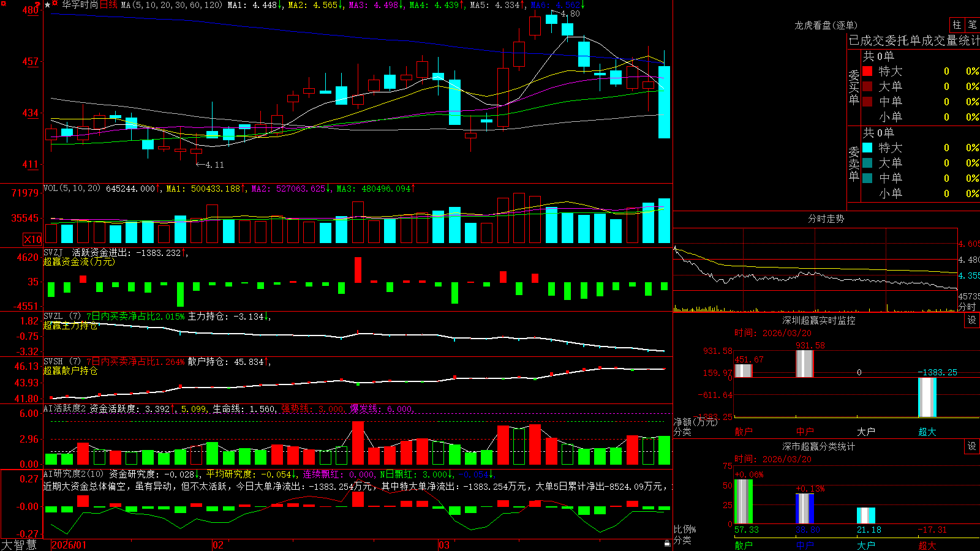
Task: Click the dark red 大单 buy-order swatch
Action: pyautogui.click(x=867, y=86)
